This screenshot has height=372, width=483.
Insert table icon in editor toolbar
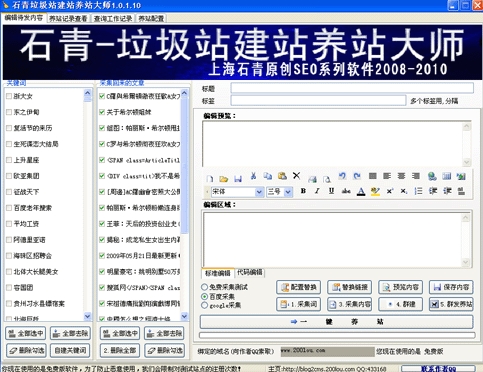click(x=447, y=176)
